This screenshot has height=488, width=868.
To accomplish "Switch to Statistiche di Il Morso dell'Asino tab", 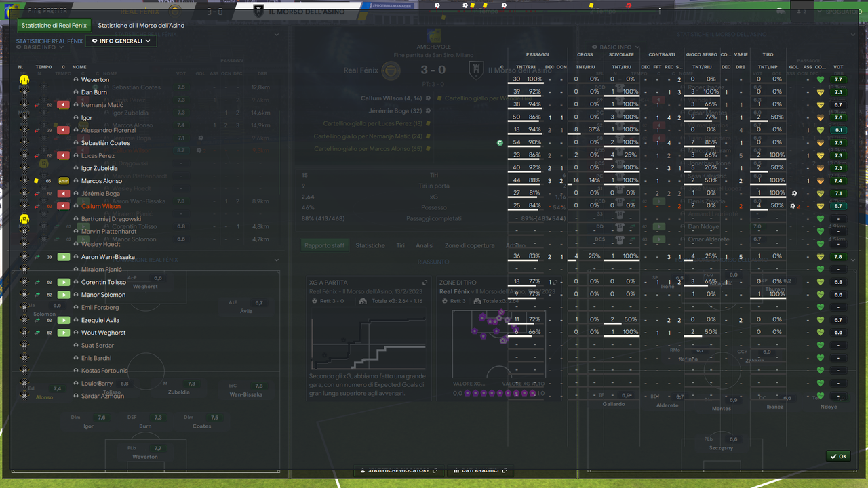I will (141, 26).
